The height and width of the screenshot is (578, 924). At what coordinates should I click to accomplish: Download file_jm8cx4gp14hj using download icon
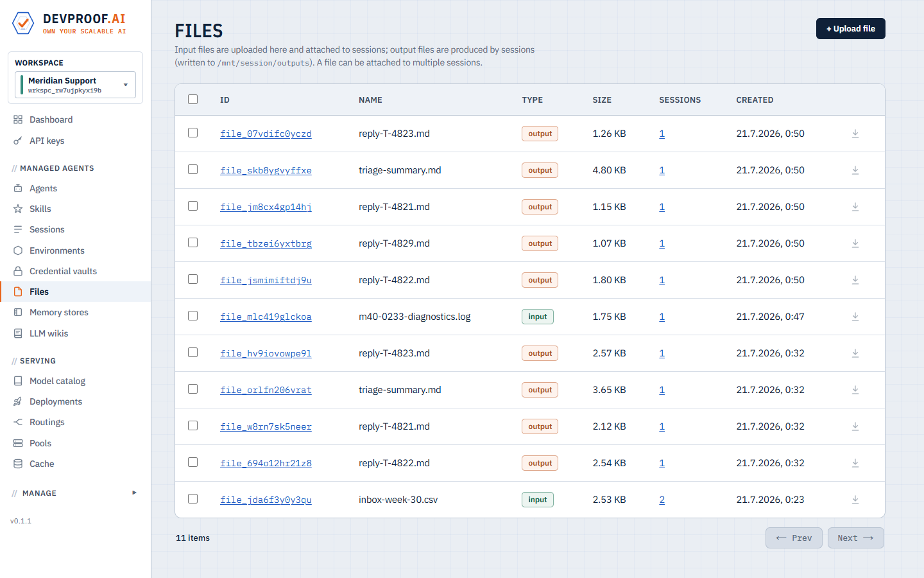(x=855, y=207)
